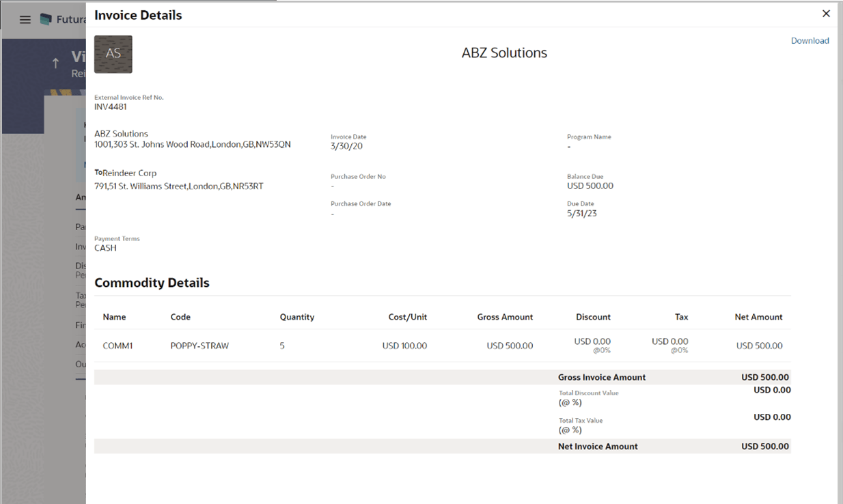Click the AS avatar thumbnail
843x504 pixels.
[113, 54]
